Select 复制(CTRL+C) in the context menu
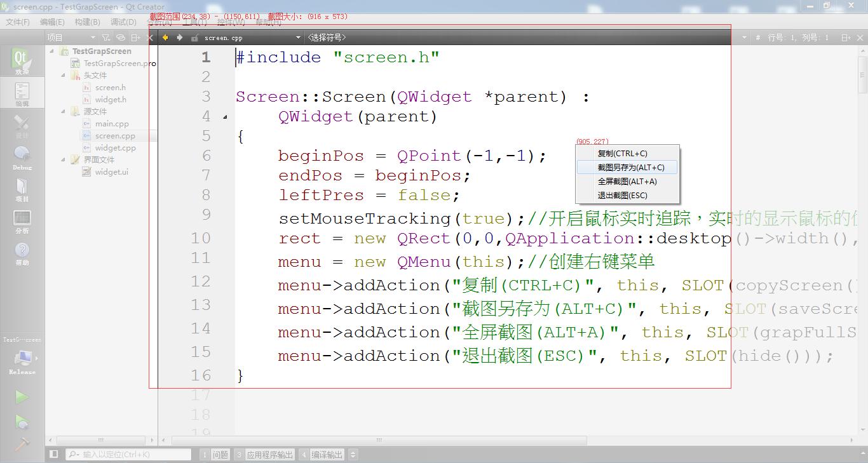868x463 pixels. (622, 154)
